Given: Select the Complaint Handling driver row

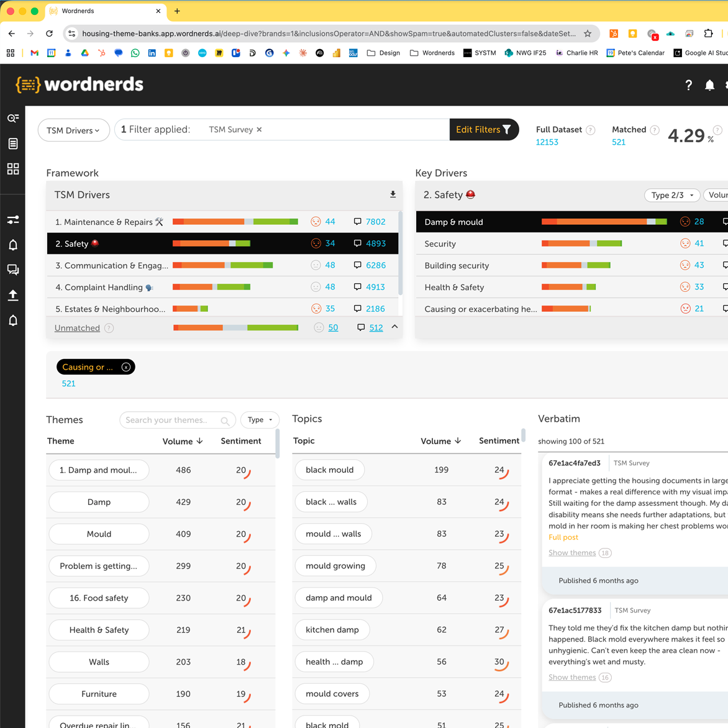Looking at the screenshot, I should [223, 287].
